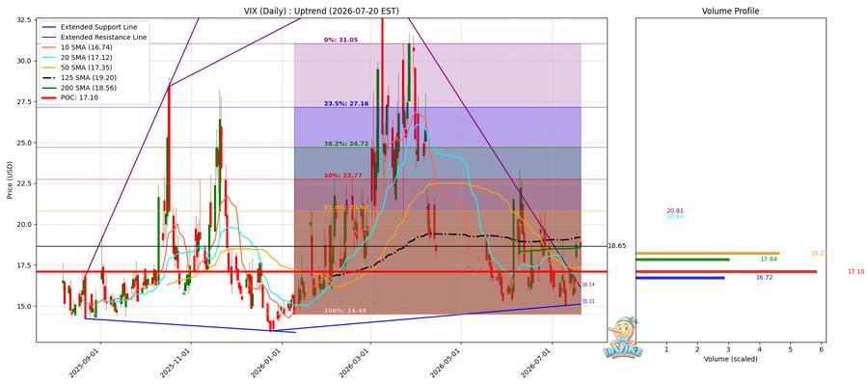Screen dimensions: 868x386
Task: Click the cyan 20.44 volume profile value
Action: (x=675, y=216)
